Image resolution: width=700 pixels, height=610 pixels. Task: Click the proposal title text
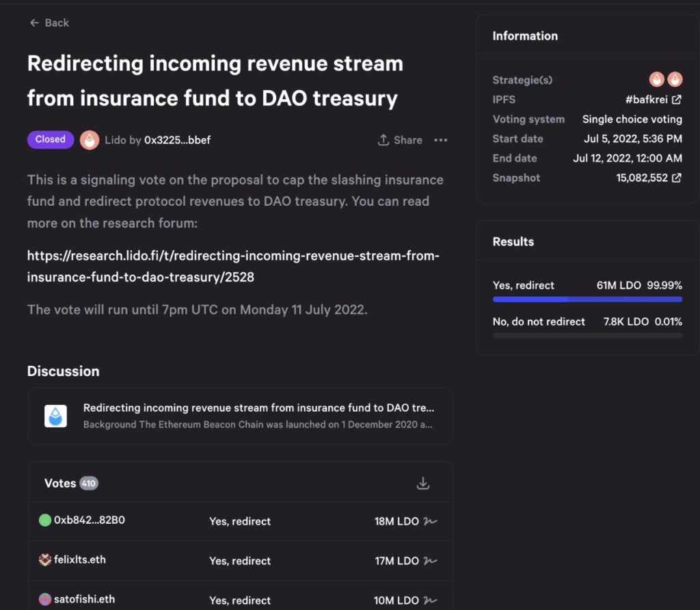pos(215,81)
